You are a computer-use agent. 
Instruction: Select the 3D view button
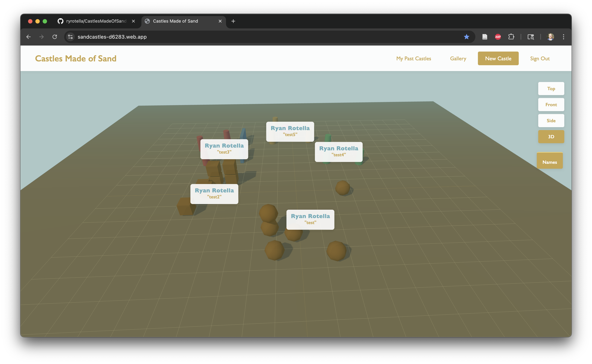[551, 136]
